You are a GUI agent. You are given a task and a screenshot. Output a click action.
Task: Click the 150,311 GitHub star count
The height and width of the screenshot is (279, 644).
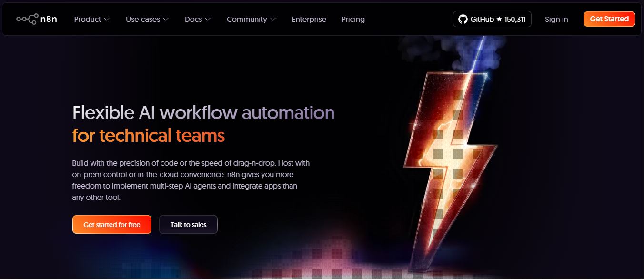click(x=515, y=20)
